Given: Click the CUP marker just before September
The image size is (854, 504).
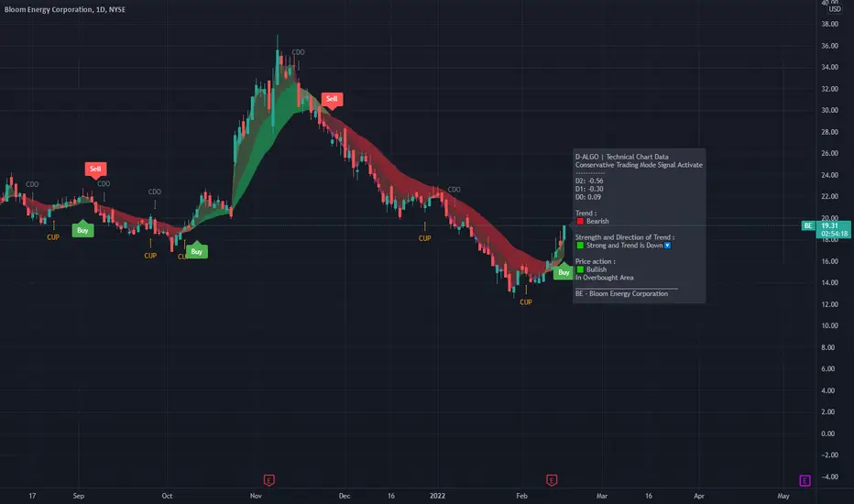Looking at the screenshot, I should pos(53,237).
